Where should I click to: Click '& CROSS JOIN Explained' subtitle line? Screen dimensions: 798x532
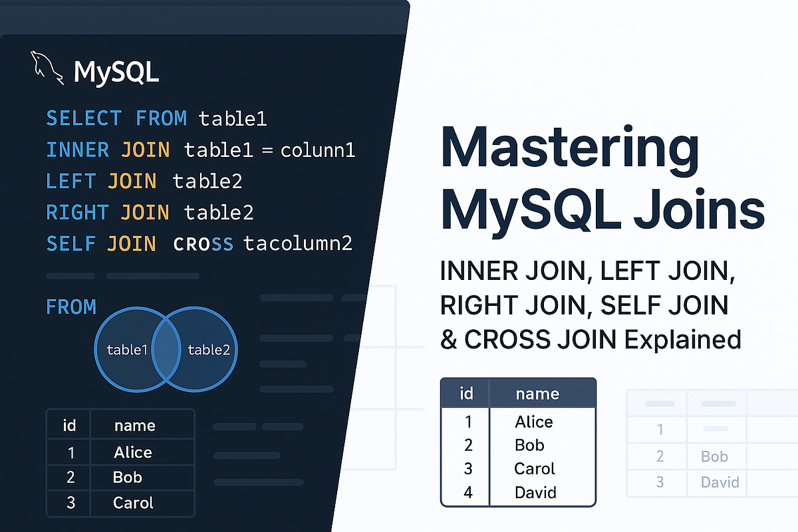[591, 339]
